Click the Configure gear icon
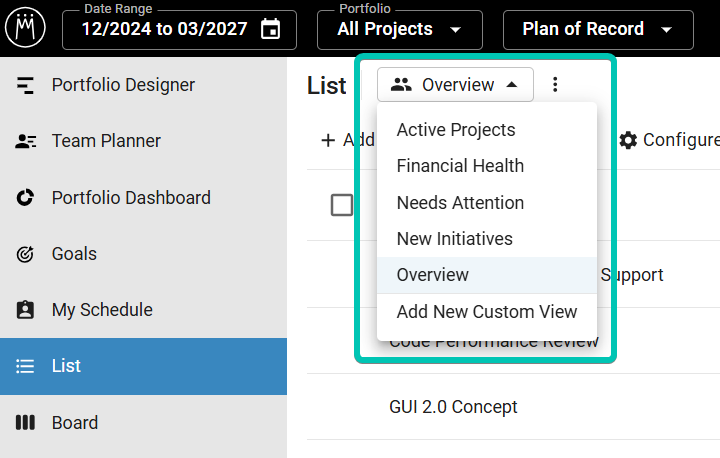The width and height of the screenshot is (720, 458). pos(628,140)
